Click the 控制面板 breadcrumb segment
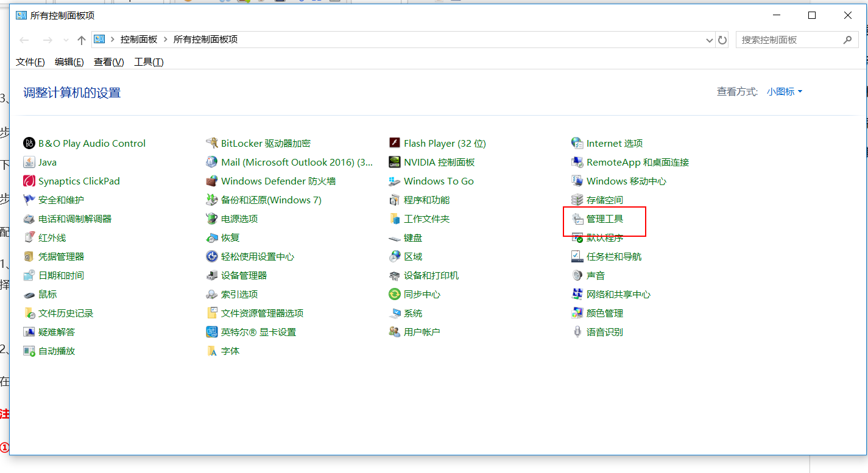 pyautogui.click(x=139, y=40)
